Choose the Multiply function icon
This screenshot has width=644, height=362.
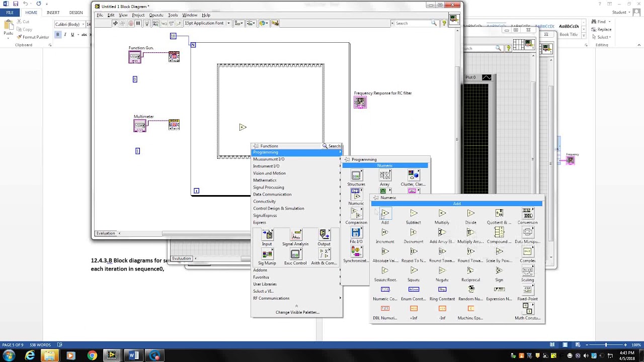[442, 214]
